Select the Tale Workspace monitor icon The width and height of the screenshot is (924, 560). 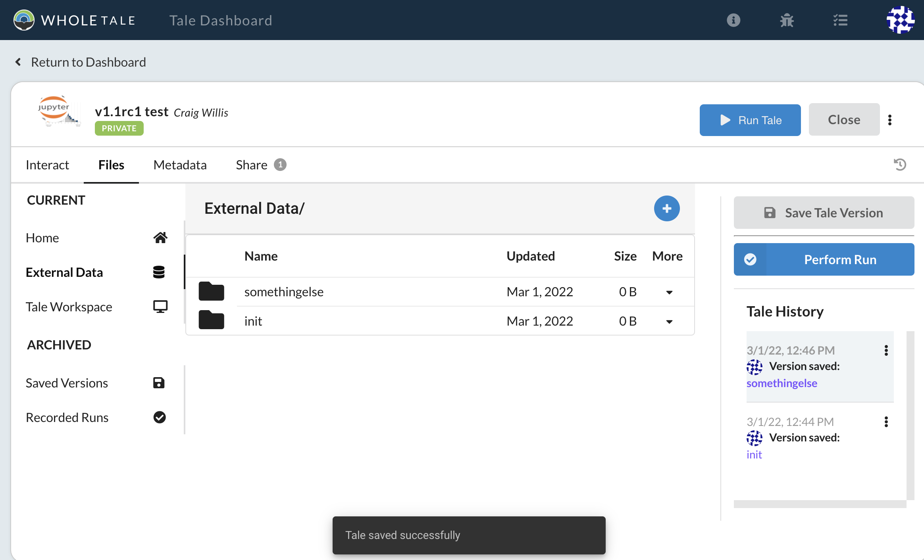160,306
